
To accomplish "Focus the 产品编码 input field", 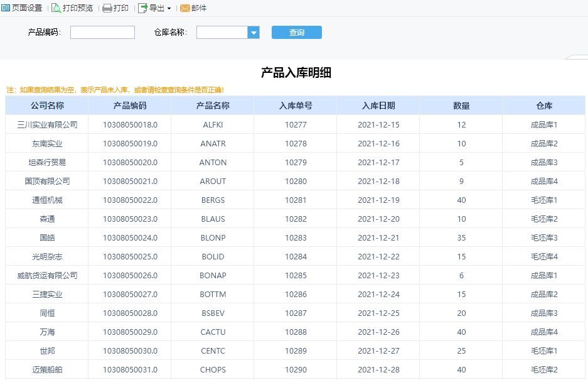I will pyautogui.click(x=102, y=33).
